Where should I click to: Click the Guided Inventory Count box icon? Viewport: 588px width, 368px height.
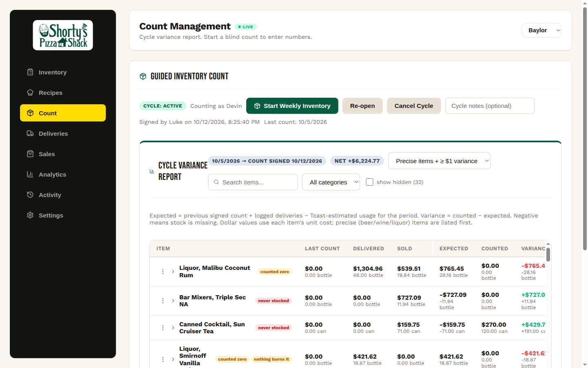point(143,76)
